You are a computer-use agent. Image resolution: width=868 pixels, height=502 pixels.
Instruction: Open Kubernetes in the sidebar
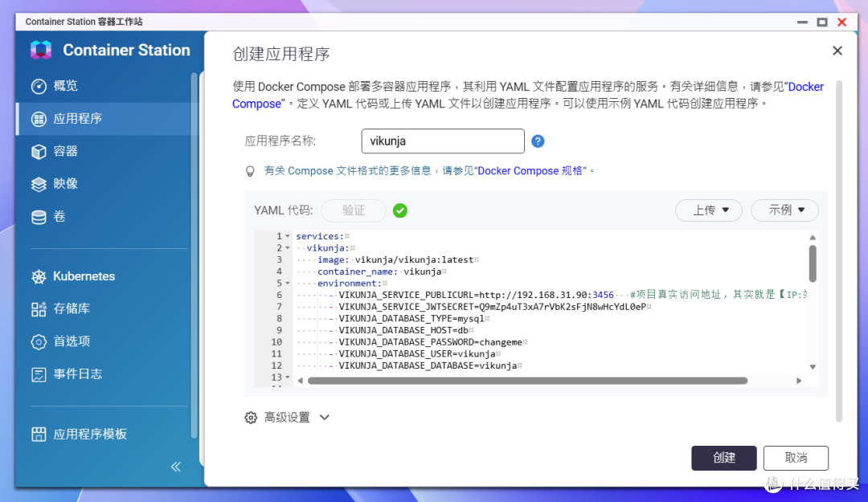coord(84,276)
